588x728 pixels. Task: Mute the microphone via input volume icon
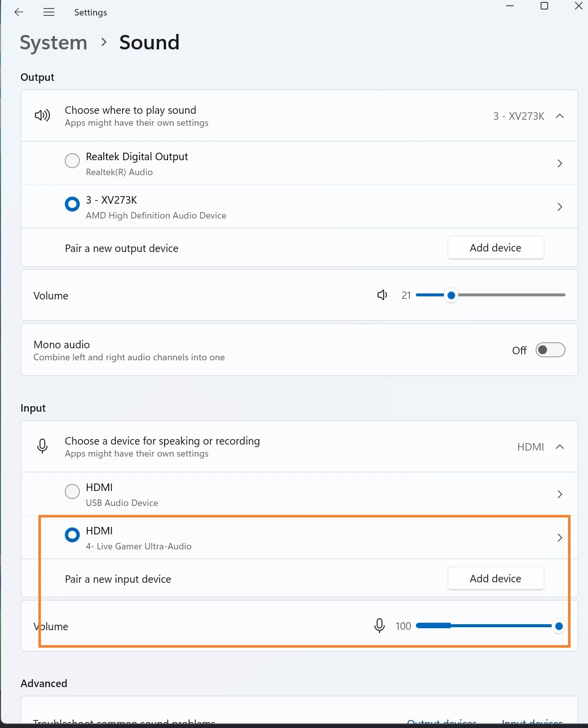(x=379, y=626)
